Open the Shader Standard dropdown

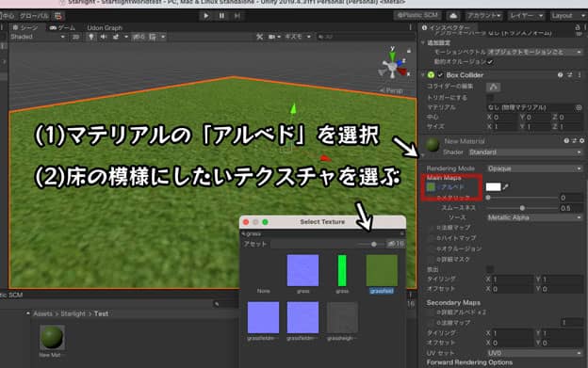[x=525, y=152]
